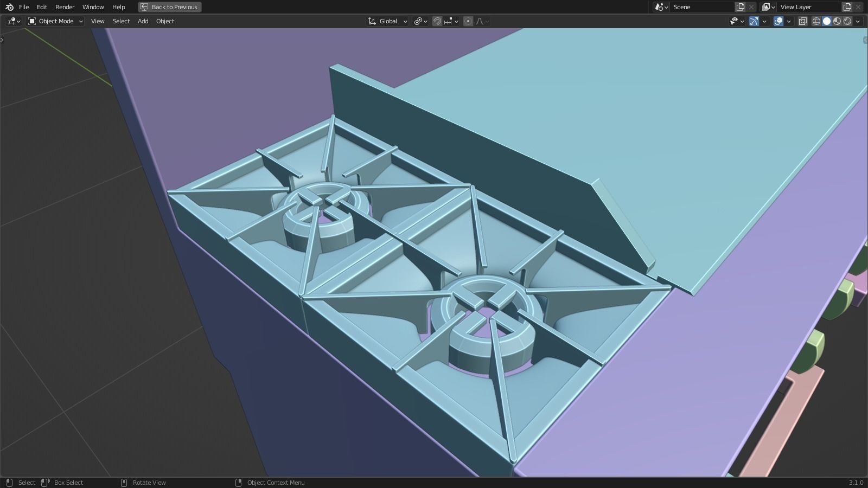Expand the toolbar with the left-edge arrow

click(2, 40)
